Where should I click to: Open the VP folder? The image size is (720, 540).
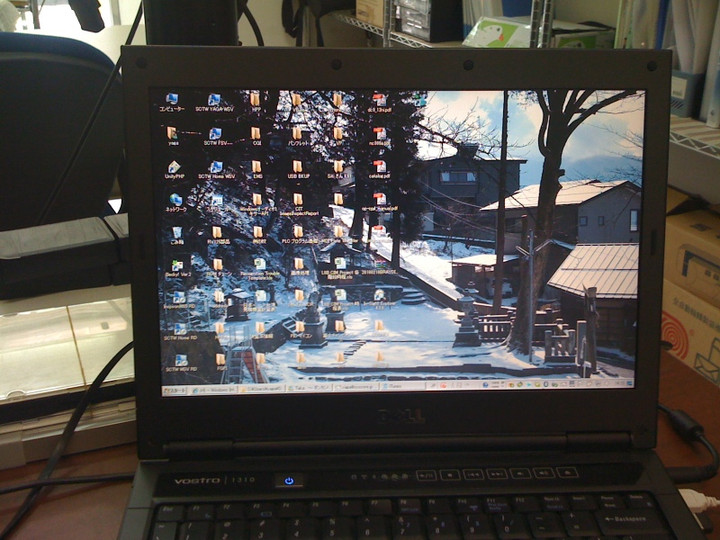coord(338,136)
